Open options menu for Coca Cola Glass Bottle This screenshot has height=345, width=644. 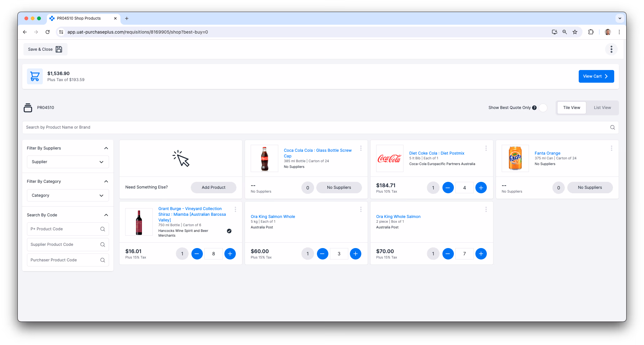click(361, 148)
